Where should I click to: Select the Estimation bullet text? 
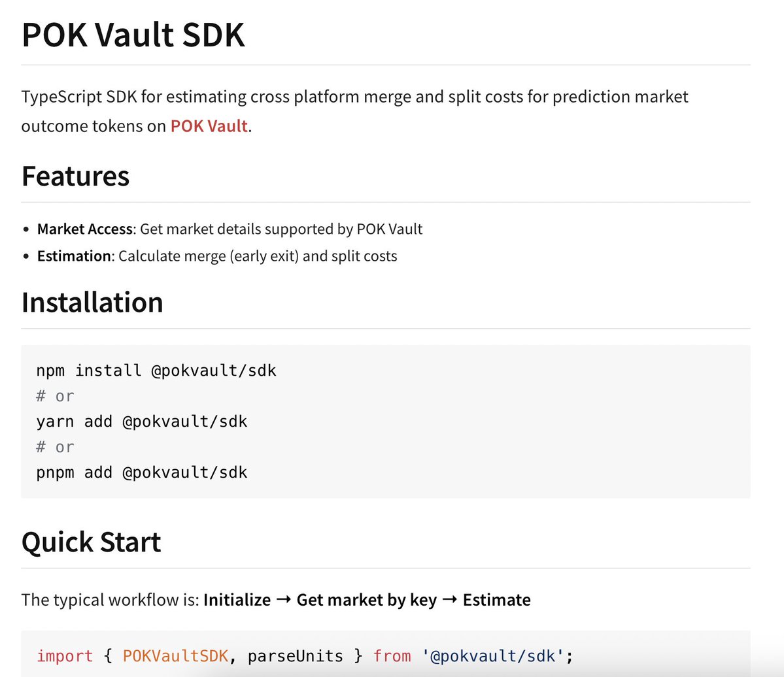coord(217,256)
